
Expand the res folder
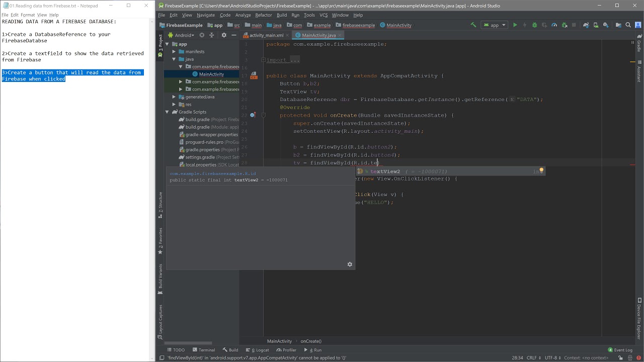174,105
